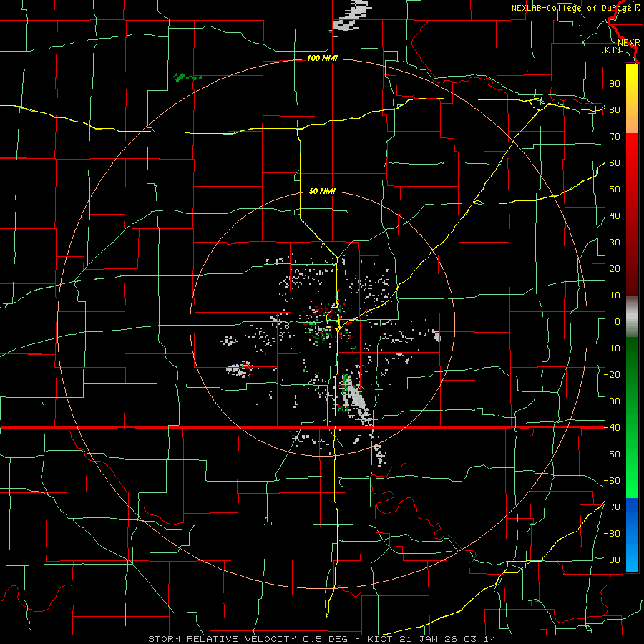
Task: Click the -30 value on the velocity scale
Action: coord(612,401)
